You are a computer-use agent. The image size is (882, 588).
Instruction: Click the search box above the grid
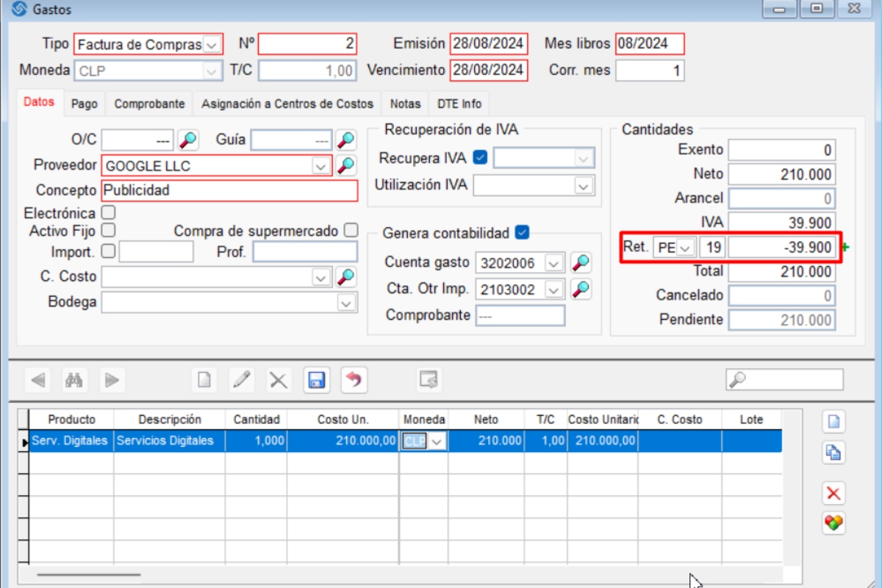(x=784, y=379)
